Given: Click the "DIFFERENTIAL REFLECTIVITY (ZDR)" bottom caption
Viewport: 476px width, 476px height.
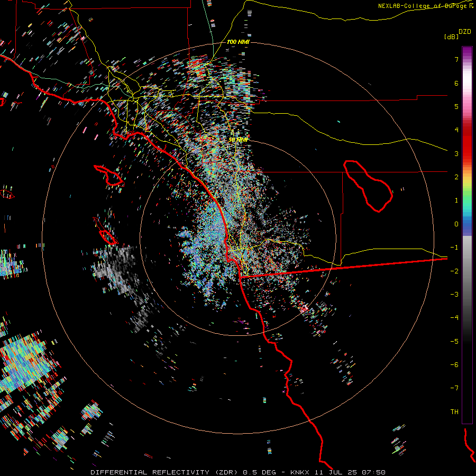Looking at the screenshot, I should [x=165, y=472].
